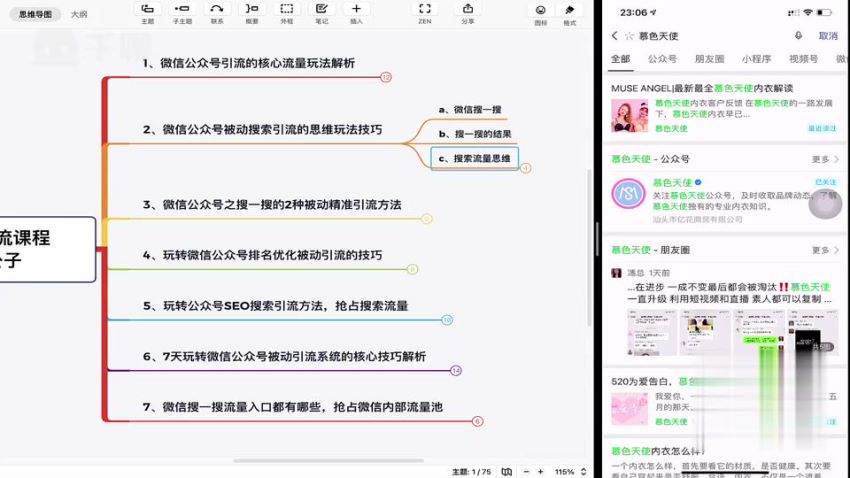
Task: Select topic 1、微信公众号引流的核心流量玩法解析
Action: click(x=249, y=63)
